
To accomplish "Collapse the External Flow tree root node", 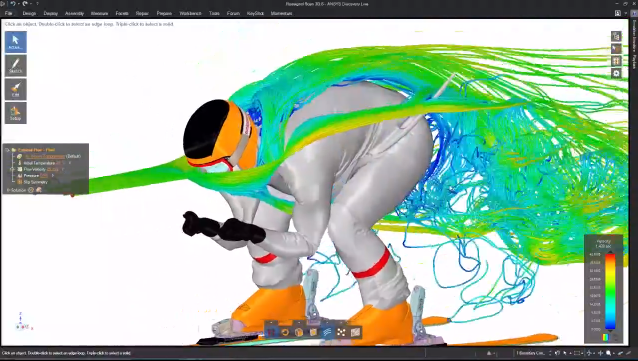I will tap(7, 150).
